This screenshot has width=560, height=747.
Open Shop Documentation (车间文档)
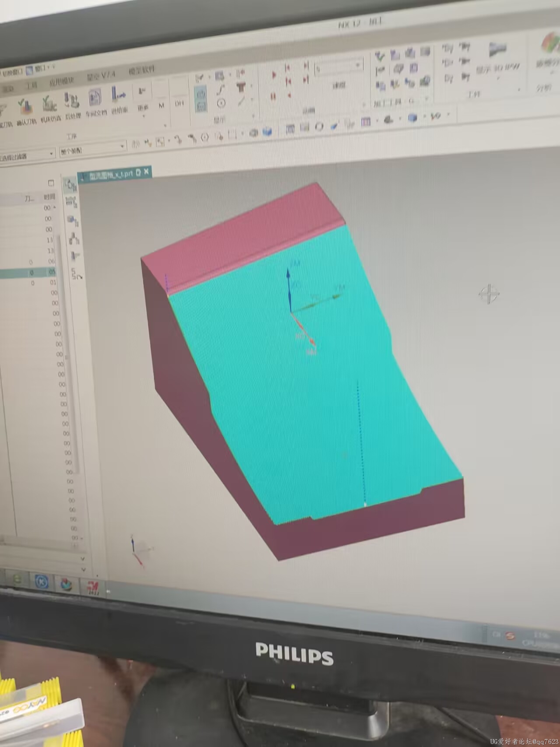[x=95, y=103]
